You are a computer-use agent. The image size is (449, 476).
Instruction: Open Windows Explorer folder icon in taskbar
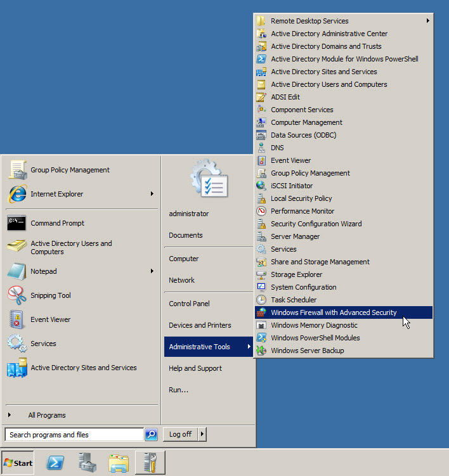coord(119,463)
